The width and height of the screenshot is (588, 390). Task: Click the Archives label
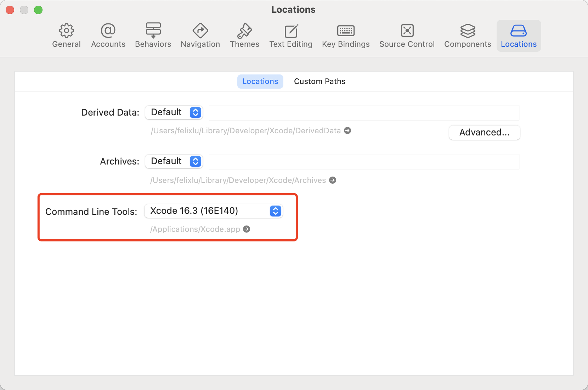click(x=120, y=161)
